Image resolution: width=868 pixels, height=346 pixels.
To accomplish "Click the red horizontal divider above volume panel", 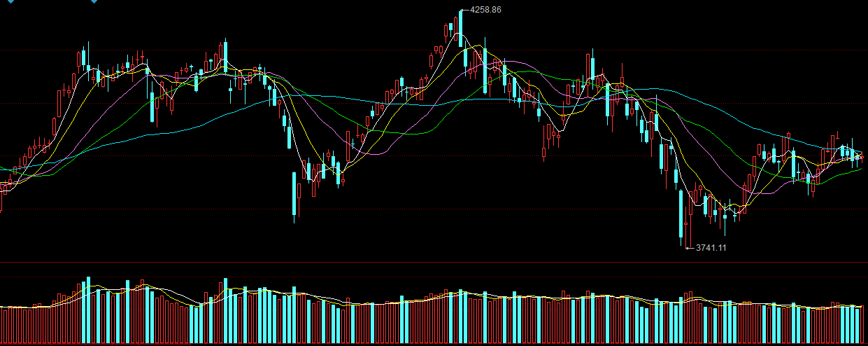I will 434,263.
